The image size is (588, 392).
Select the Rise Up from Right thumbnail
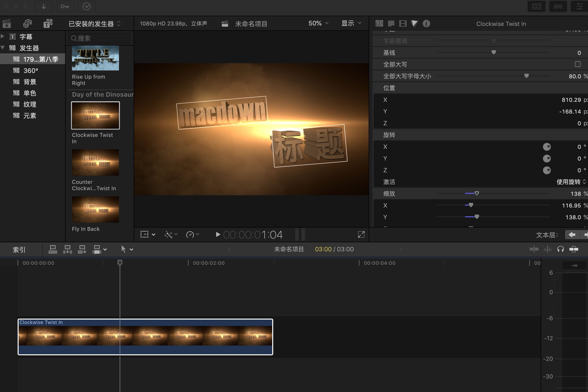(95, 58)
